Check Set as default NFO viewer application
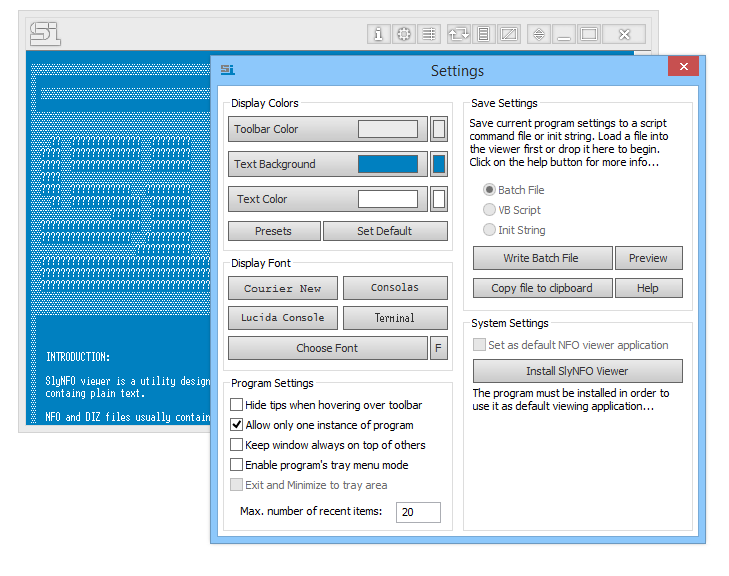The width and height of the screenshot is (729, 576). [x=479, y=344]
